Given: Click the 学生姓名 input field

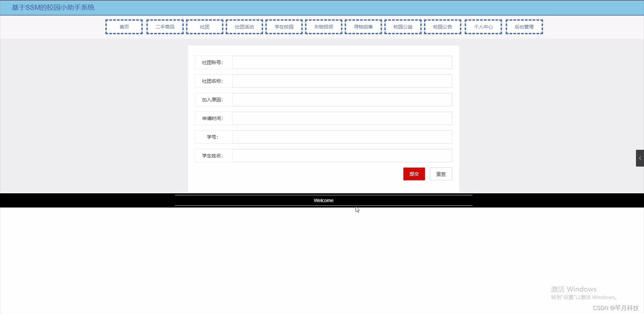Looking at the screenshot, I should click(x=342, y=155).
